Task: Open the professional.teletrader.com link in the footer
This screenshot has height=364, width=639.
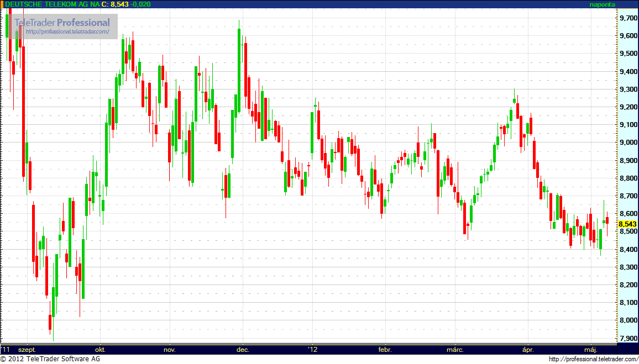Action: (593, 359)
